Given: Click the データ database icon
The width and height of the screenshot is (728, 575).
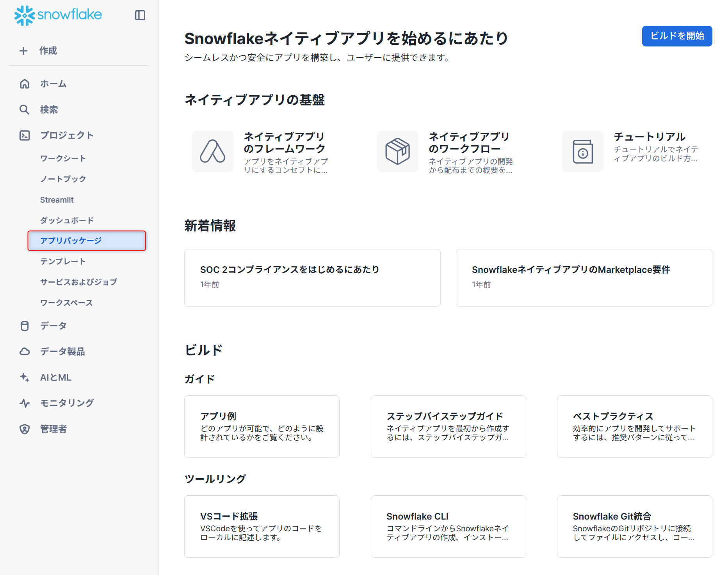Looking at the screenshot, I should click(25, 326).
